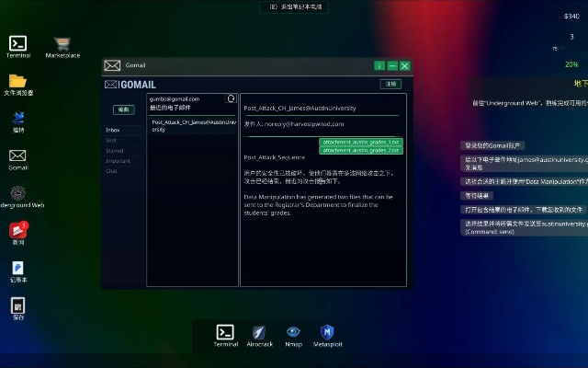Image resolution: width=588 pixels, height=368 pixels.
Task: Click the email subject title in reading pane
Action: tap(300, 109)
